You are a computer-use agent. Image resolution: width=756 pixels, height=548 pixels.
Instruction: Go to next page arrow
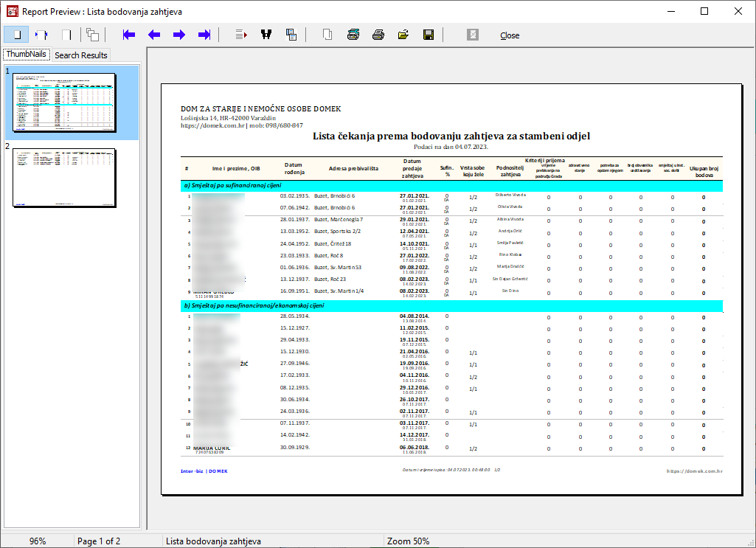[179, 35]
